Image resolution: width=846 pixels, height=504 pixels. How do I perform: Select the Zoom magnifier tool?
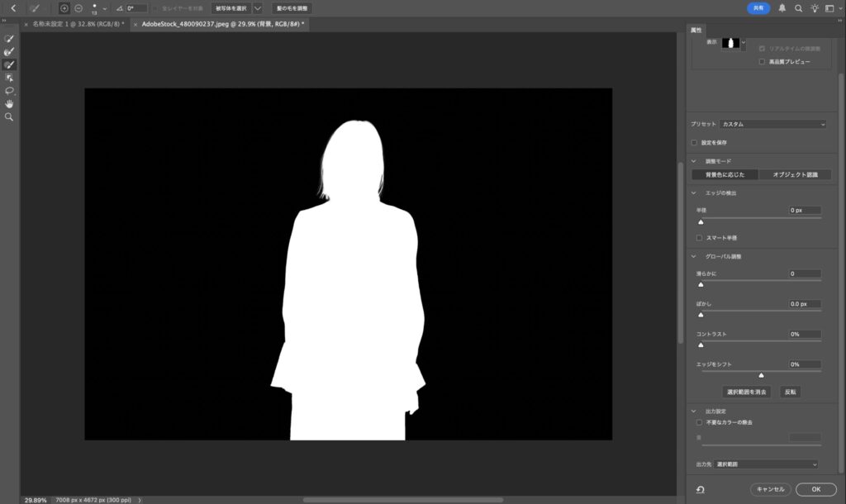[9, 116]
